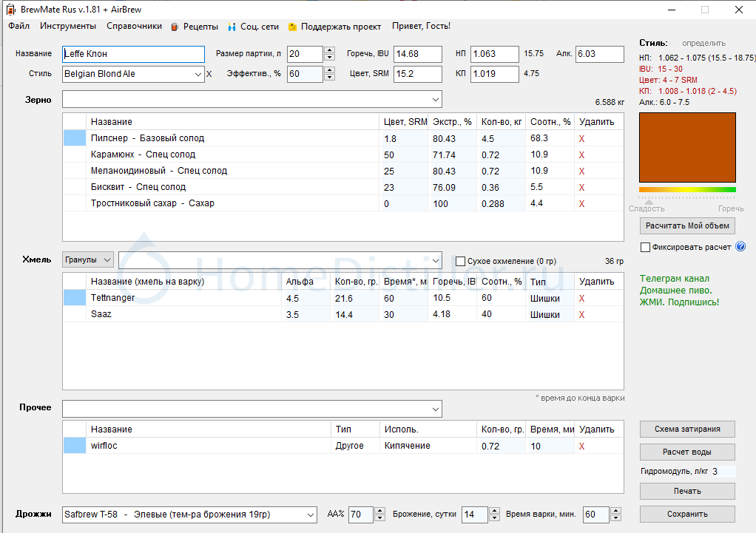This screenshot has height=533, width=756.
Task: Click the НП gravity field 1.063
Action: 495,54
